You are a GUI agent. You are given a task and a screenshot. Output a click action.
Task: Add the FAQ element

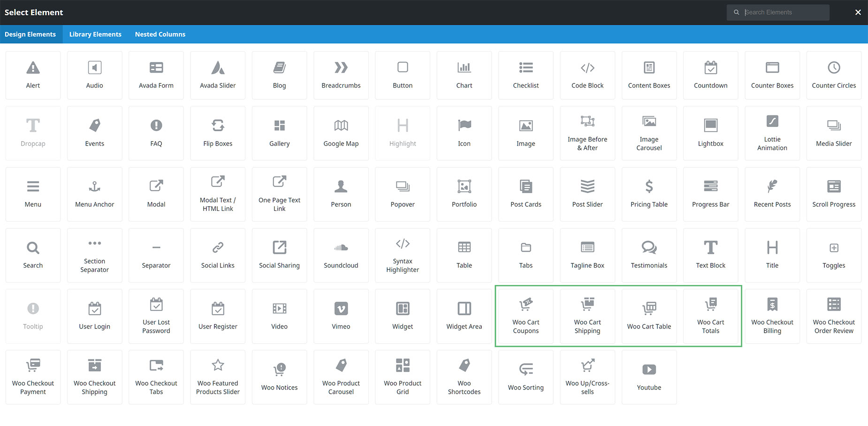pyautogui.click(x=156, y=133)
